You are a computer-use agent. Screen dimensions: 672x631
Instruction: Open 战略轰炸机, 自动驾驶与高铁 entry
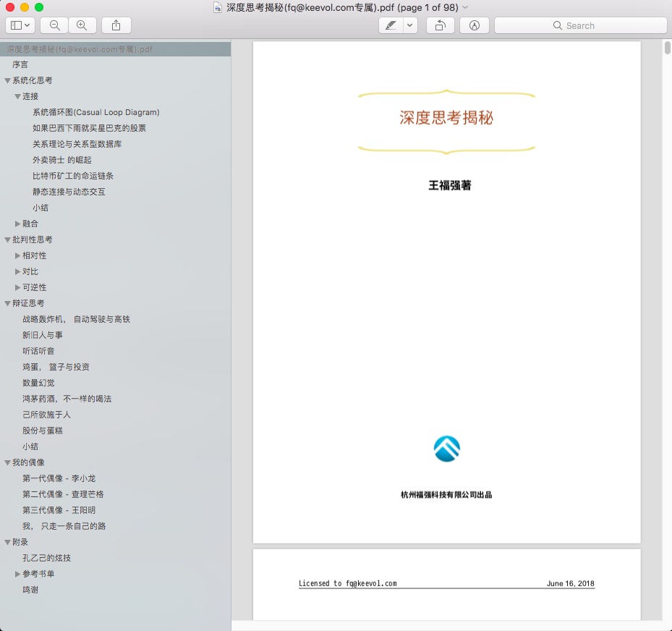point(76,319)
